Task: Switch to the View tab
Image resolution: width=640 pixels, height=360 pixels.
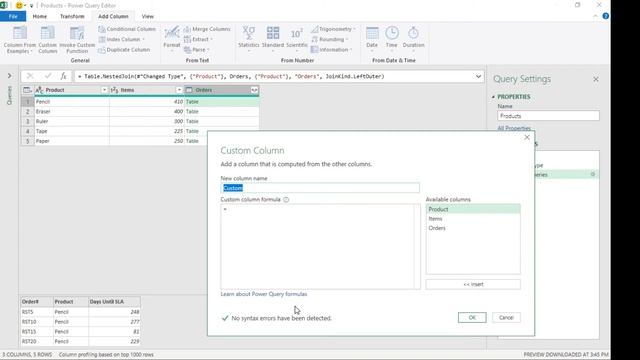Action: click(x=148, y=16)
